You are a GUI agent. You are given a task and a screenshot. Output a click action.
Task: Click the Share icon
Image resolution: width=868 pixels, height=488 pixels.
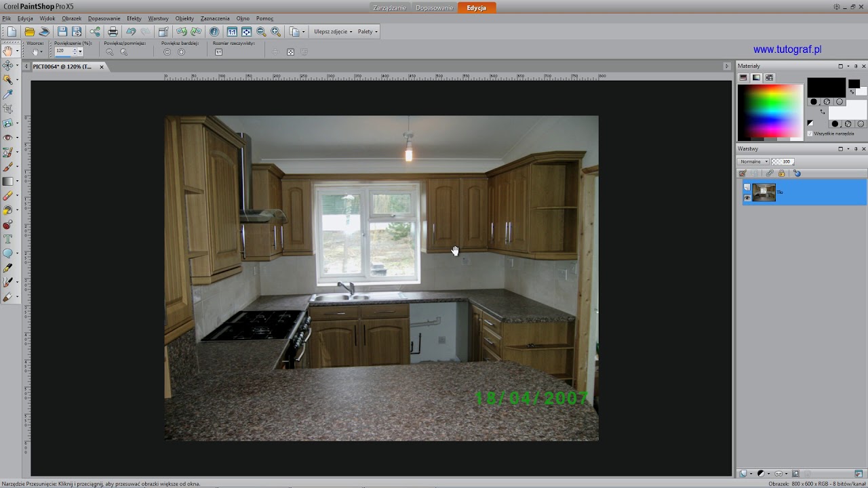coord(94,32)
